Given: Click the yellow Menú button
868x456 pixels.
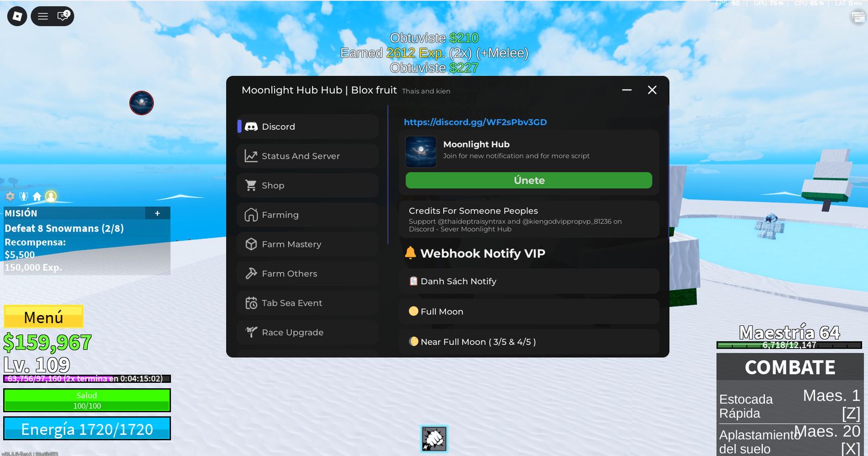Looking at the screenshot, I should [43, 317].
